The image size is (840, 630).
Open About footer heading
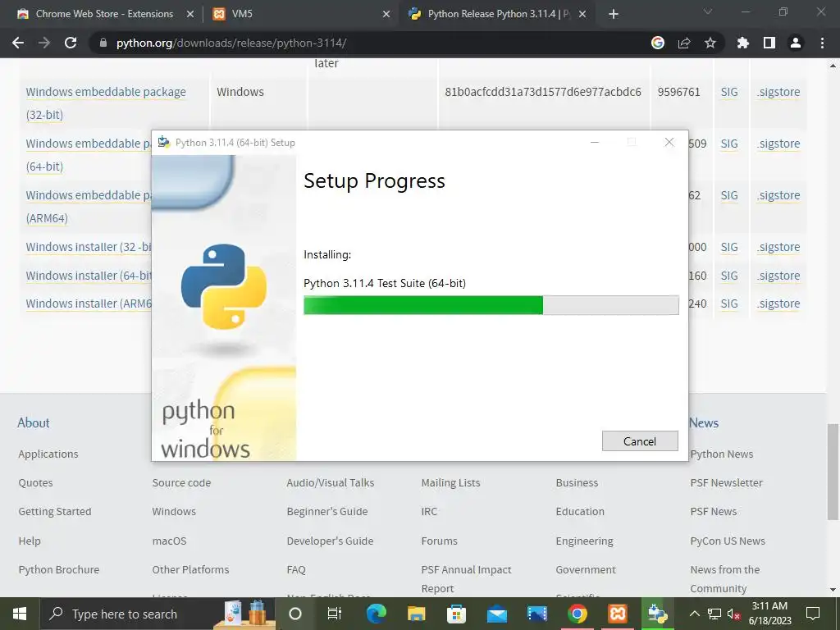pos(33,422)
